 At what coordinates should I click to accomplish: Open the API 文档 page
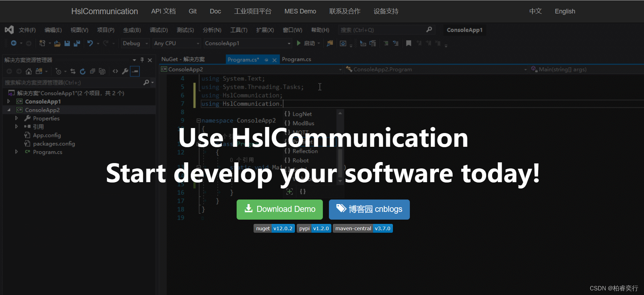pos(163,11)
